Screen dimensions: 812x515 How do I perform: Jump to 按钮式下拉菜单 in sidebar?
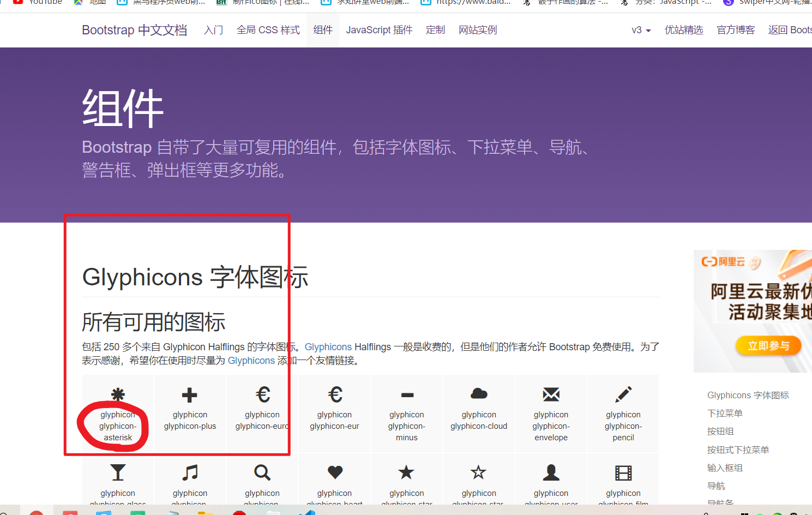coord(738,450)
